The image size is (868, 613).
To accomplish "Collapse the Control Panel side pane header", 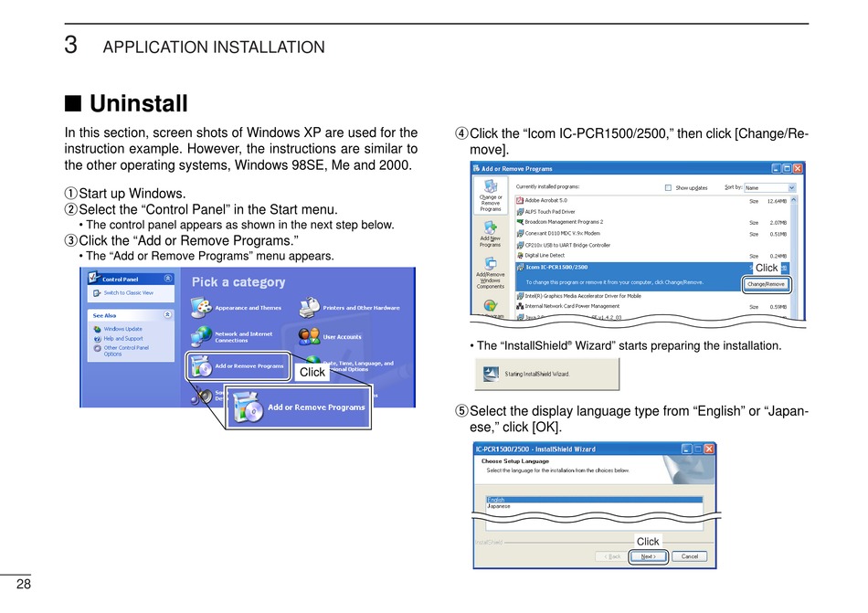I will 168,279.
